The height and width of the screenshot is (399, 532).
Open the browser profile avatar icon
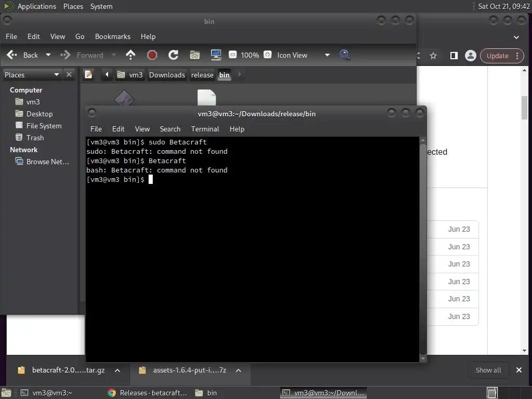471,56
